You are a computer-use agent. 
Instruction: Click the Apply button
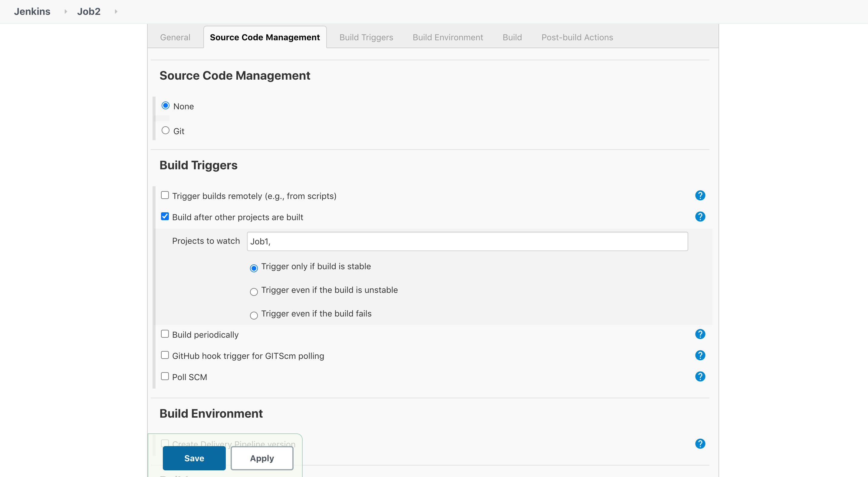262,458
